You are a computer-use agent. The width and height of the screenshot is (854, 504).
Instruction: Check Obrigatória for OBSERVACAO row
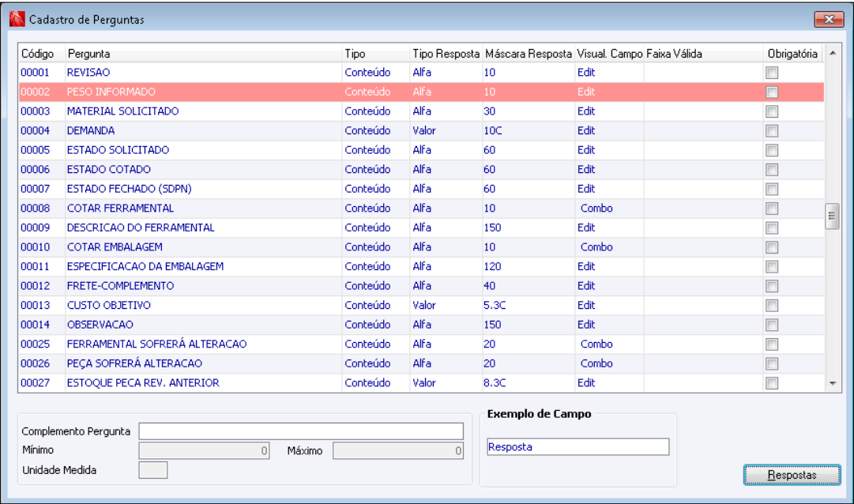tap(772, 325)
